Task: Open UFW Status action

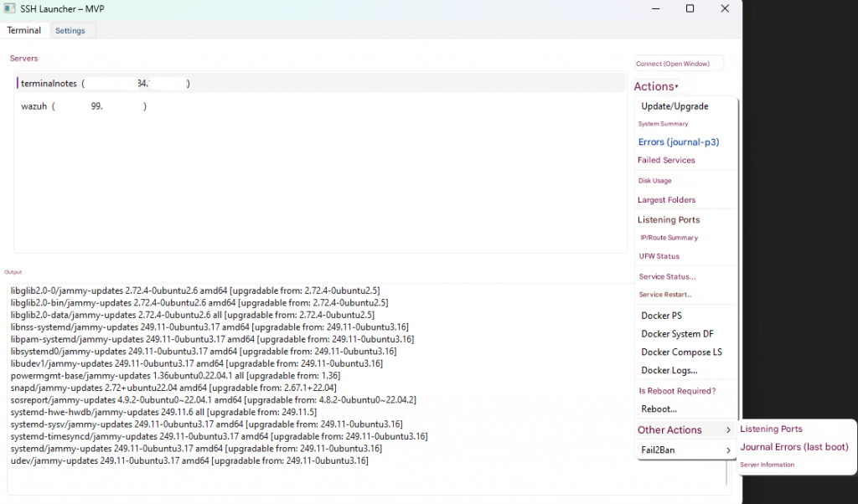Action: coord(659,256)
